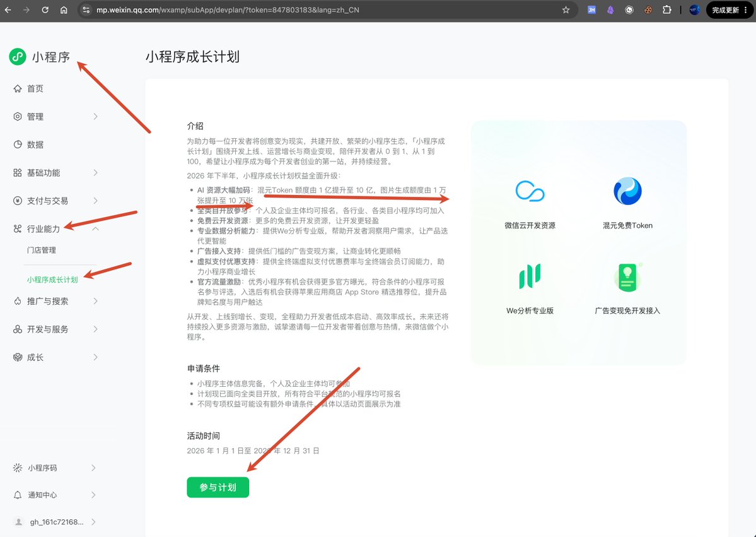Select 广告变现免开发接入 lightbulb icon
The image size is (756, 537).
coord(627,277)
